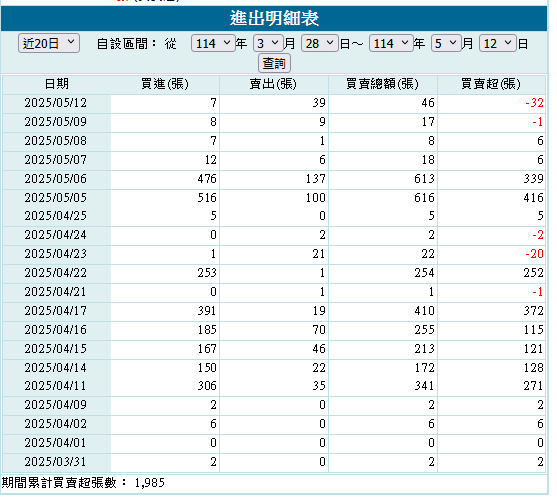
Task: Click sell value 137 on 2025/05/06
Action: coord(316,179)
